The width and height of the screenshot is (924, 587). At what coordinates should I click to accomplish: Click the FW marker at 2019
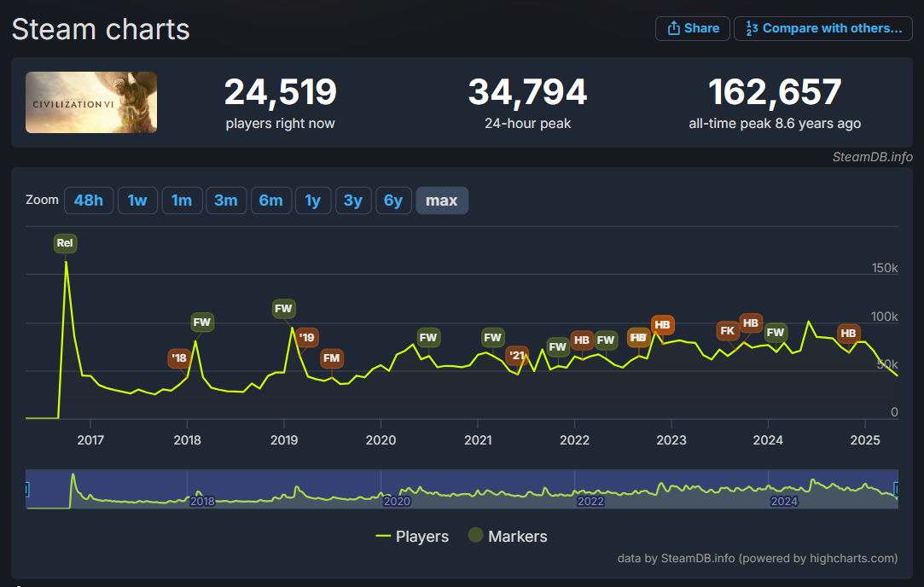coord(283,308)
